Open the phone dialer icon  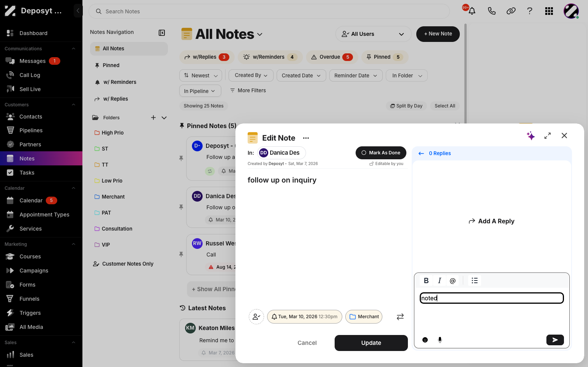pyautogui.click(x=491, y=11)
